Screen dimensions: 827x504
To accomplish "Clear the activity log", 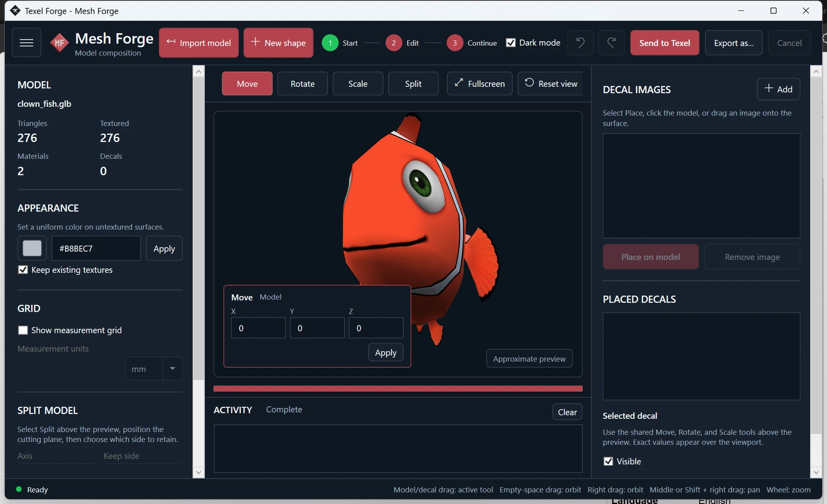I will click(567, 412).
